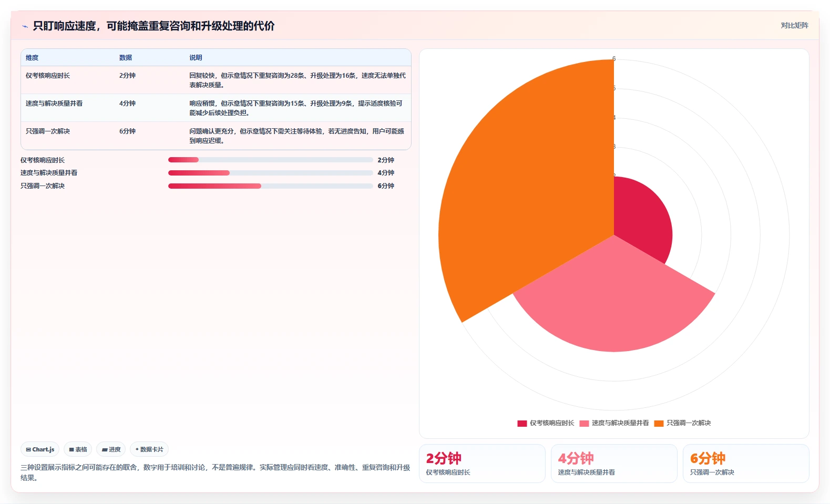
Task: Click the 只强调一次解决 progress bar
Action: click(270, 186)
